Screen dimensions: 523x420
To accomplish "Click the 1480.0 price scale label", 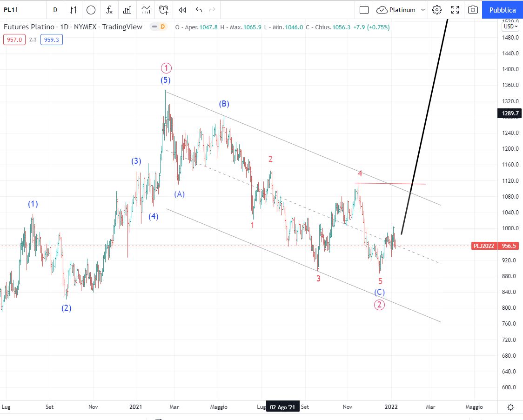I will (x=510, y=37).
